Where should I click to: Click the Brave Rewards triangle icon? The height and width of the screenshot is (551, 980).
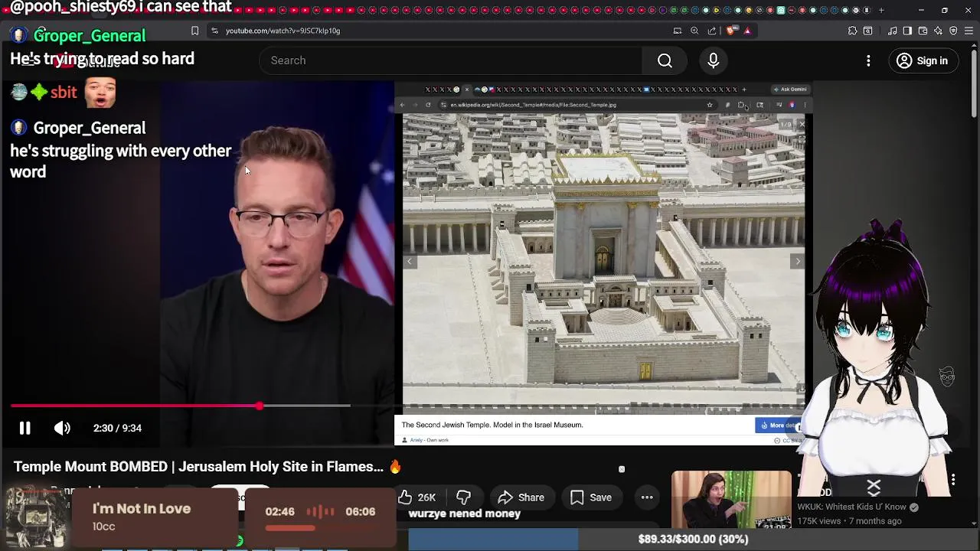747,31
